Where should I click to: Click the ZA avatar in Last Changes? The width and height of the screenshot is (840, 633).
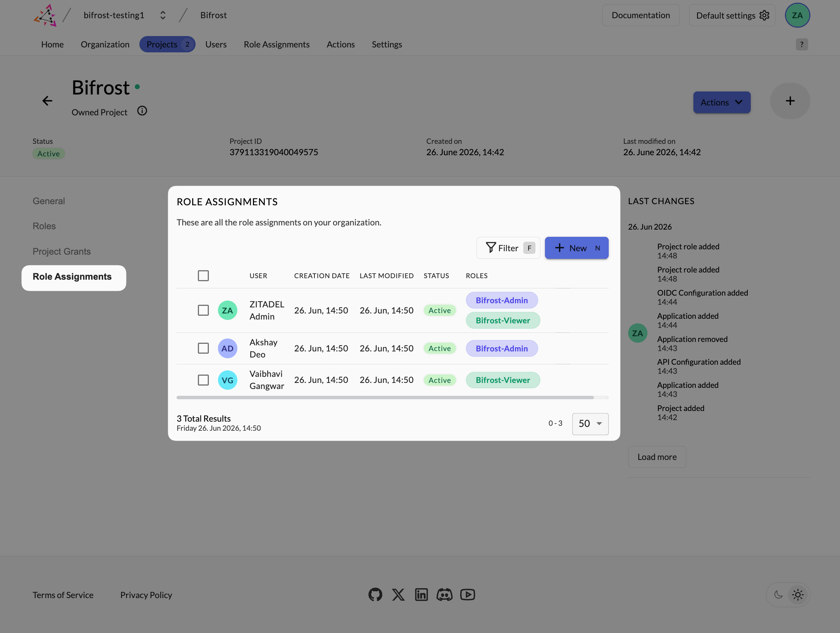(x=638, y=333)
